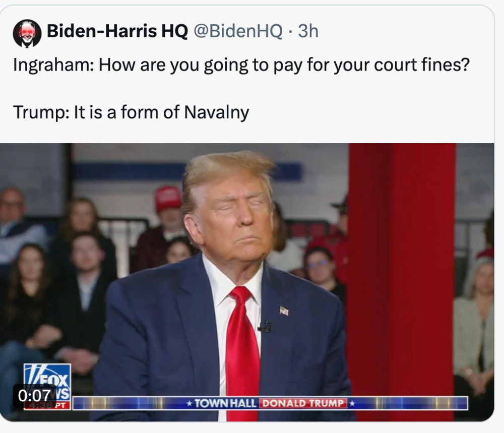Viewport: 504px width, 433px height.
Task: Click the Biden-Harris HQ display name
Action: point(117,31)
